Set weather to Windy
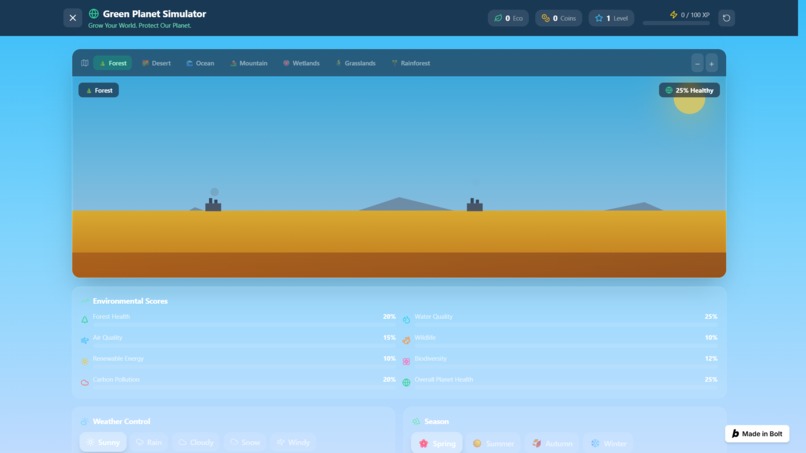The height and width of the screenshot is (453, 806). point(293,442)
